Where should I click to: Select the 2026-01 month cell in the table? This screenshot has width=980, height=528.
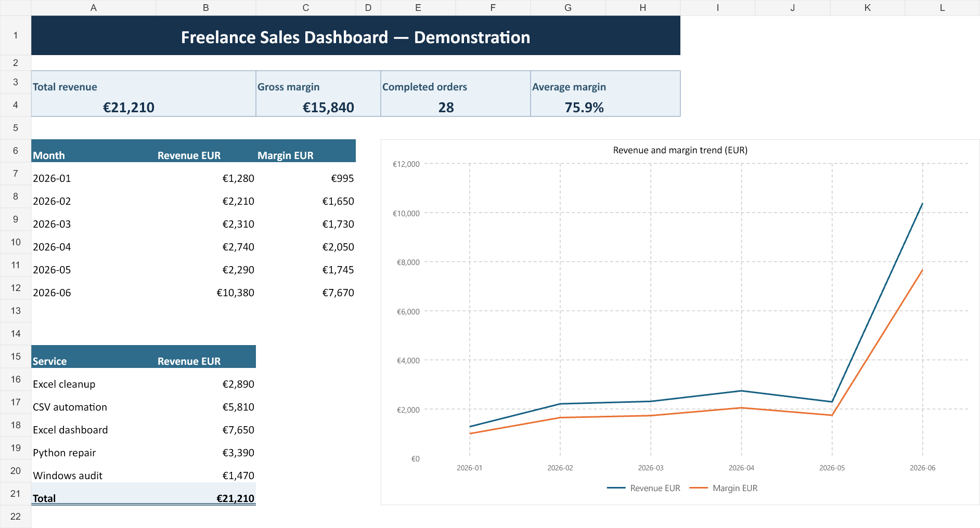[x=94, y=174]
